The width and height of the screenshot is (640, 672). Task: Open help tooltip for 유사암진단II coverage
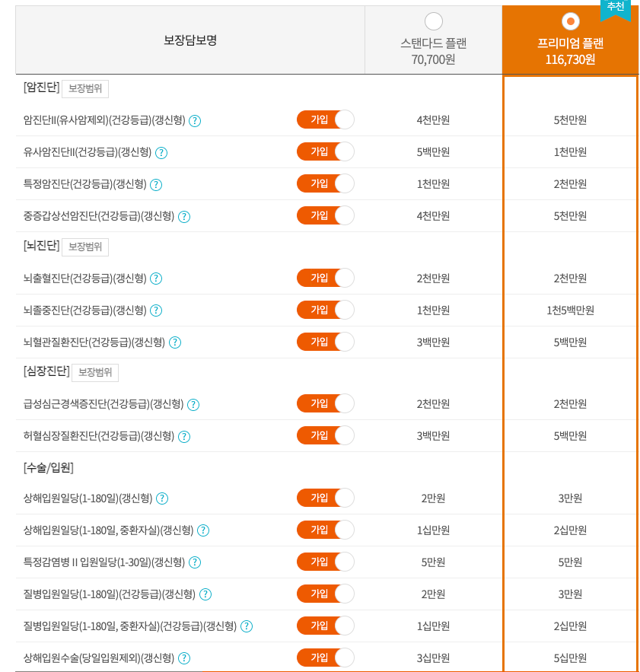pyautogui.click(x=161, y=151)
